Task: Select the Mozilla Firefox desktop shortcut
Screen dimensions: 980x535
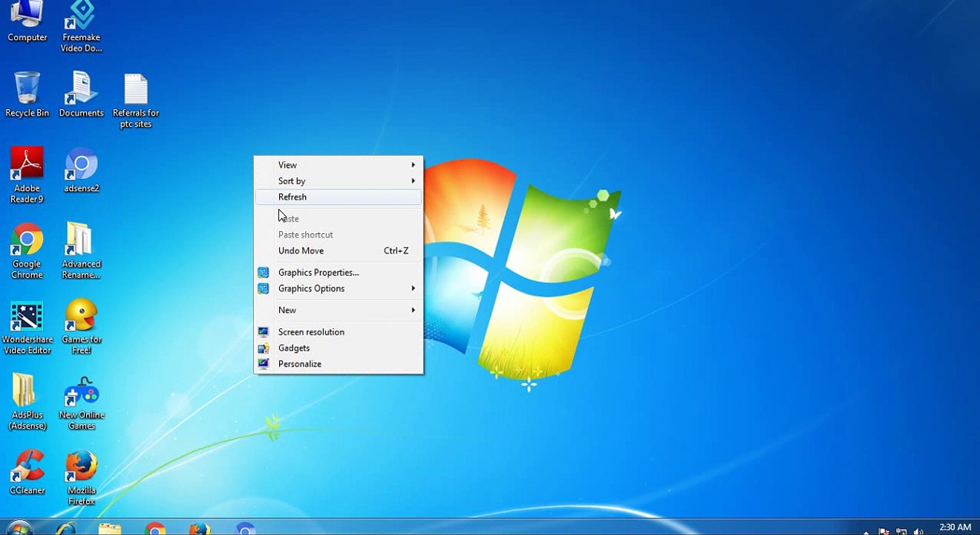Action: (82, 479)
